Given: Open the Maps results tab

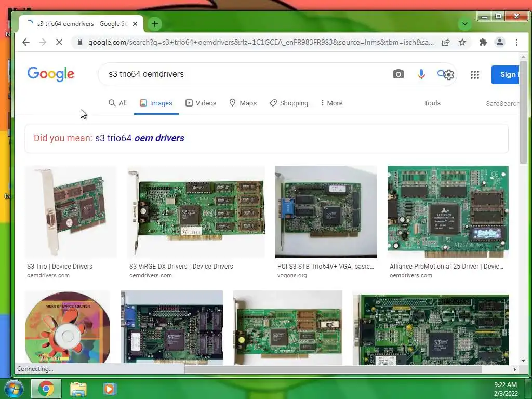Looking at the screenshot, I should (243, 103).
